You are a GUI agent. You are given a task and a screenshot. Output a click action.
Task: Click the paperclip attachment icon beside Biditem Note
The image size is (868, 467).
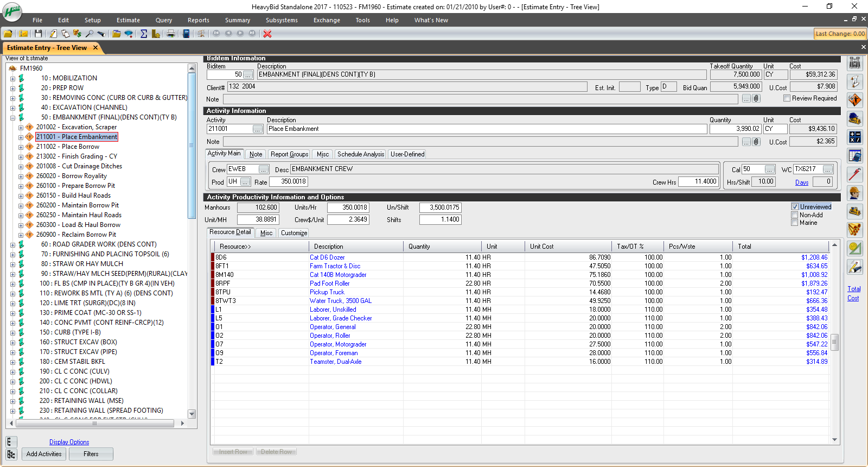coord(756,99)
